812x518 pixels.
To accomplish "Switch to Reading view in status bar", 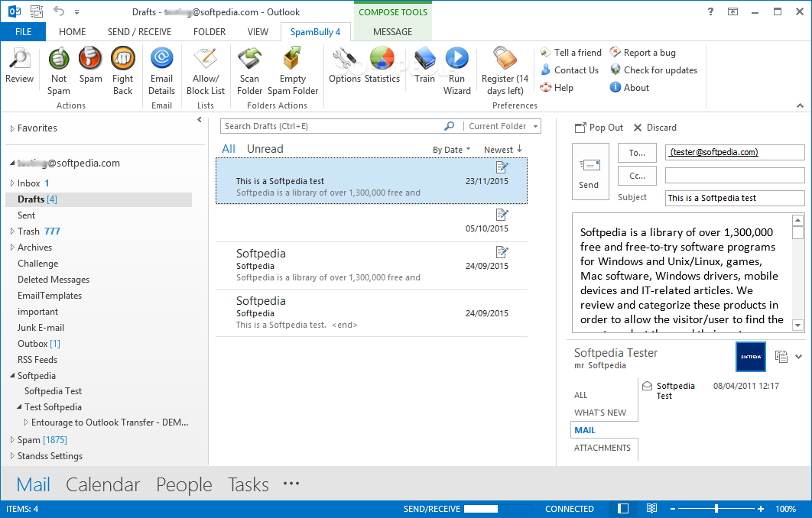I will click(651, 509).
